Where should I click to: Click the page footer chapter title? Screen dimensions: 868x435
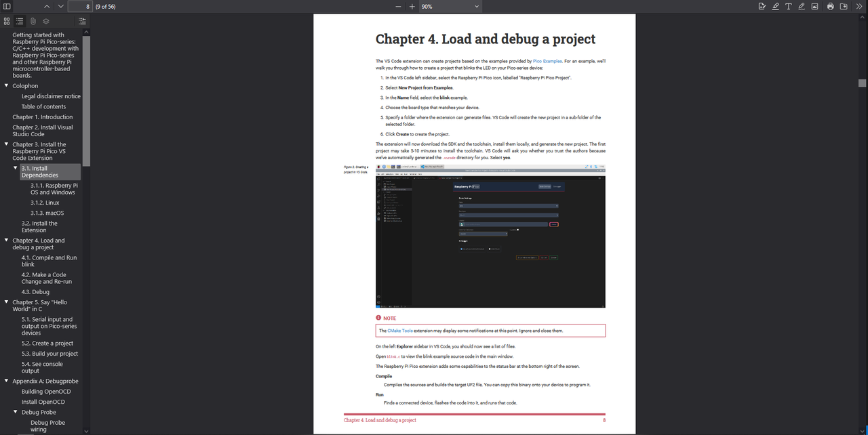point(380,420)
